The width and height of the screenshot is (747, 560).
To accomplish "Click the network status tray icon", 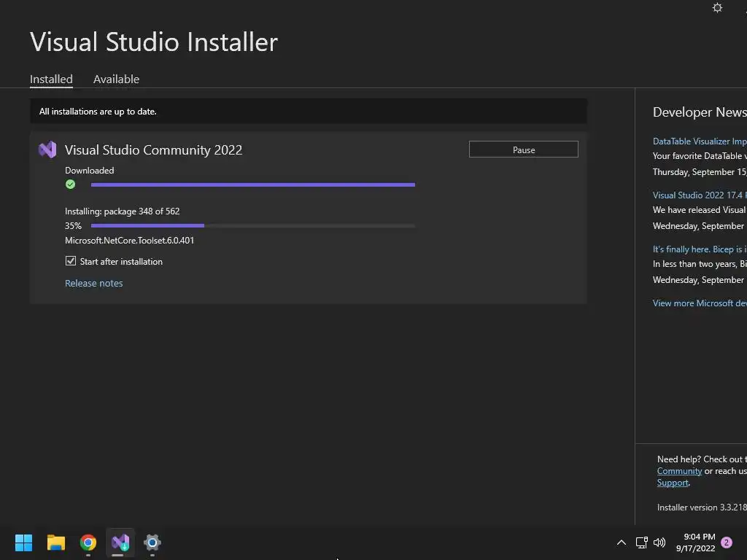I will pyautogui.click(x=641, y=542).
